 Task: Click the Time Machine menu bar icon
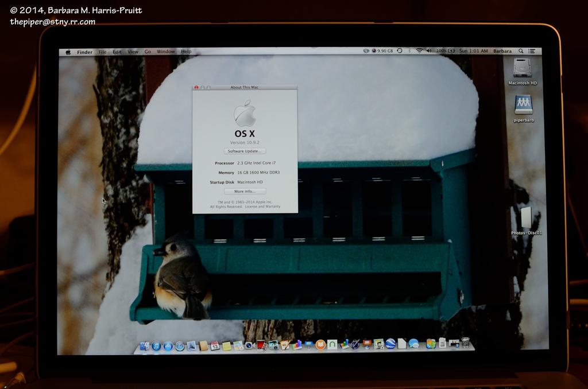tap(400, 51)
